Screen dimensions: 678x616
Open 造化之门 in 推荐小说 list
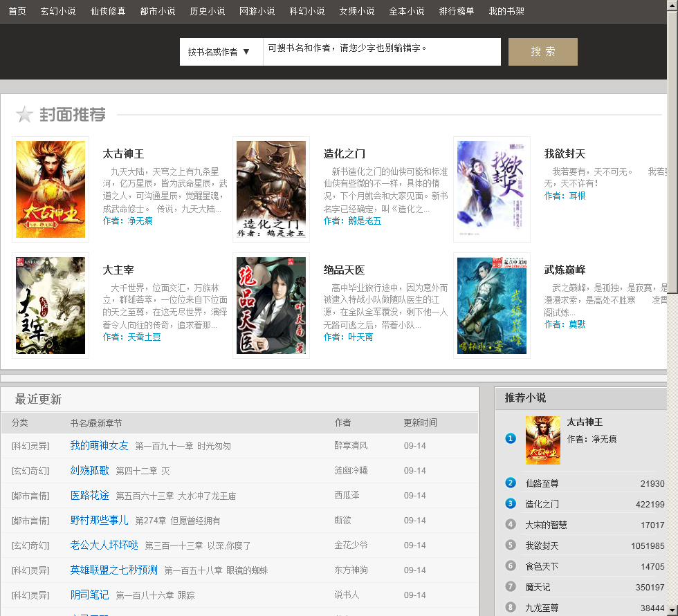tap(542, 505)
